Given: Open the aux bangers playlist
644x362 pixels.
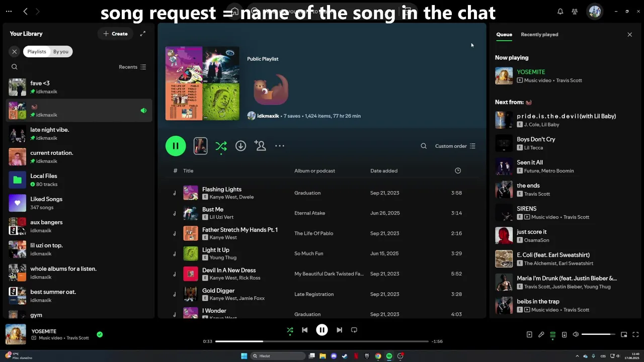Looking at the screenshot, I should 79,226.
